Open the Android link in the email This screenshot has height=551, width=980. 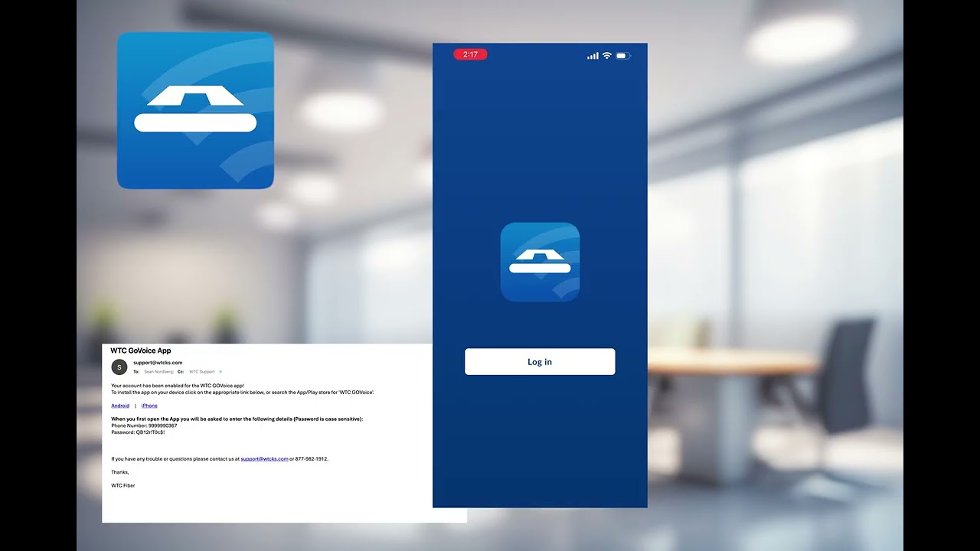[120, 406]
